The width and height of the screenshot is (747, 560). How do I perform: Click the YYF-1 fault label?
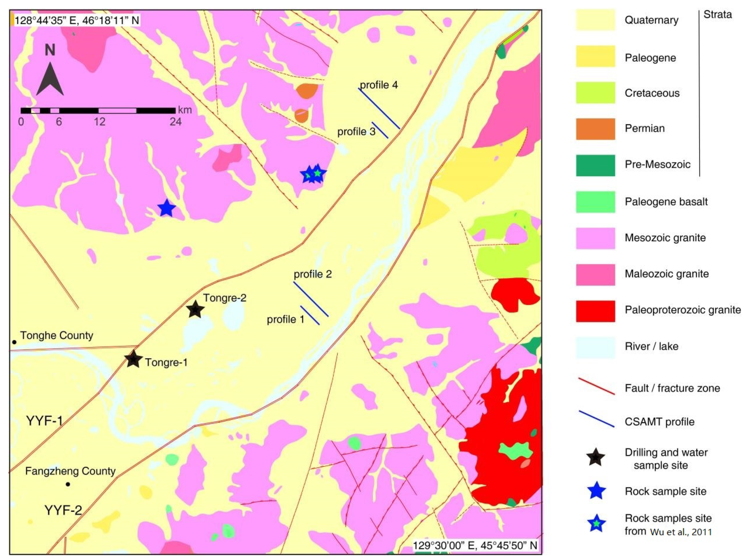point(44,421)
